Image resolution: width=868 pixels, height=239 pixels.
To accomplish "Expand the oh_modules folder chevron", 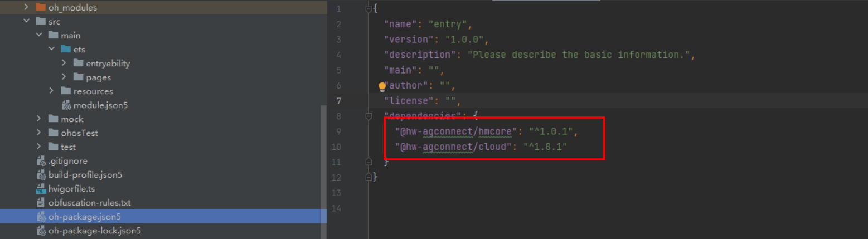I will click(26, 8).
